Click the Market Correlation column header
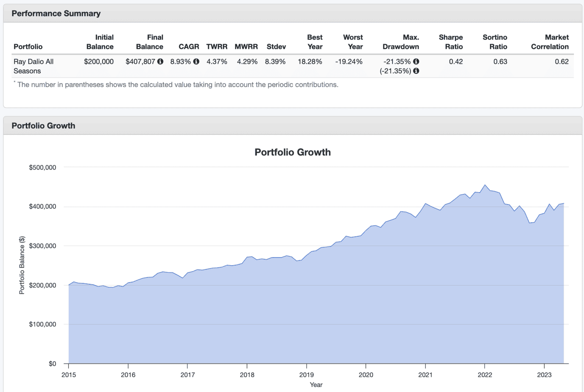The image size is (584, 392). click(x=550, y=42)
